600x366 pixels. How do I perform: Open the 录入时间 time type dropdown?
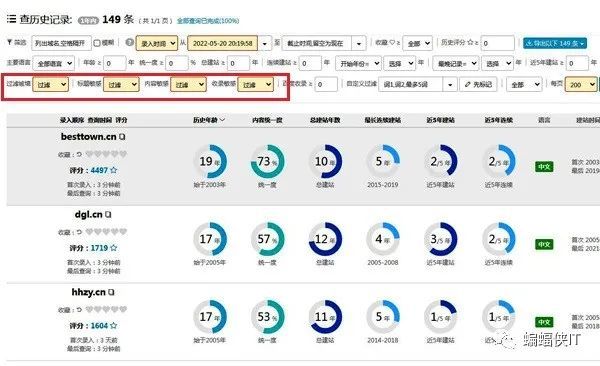tap(157, 43)
